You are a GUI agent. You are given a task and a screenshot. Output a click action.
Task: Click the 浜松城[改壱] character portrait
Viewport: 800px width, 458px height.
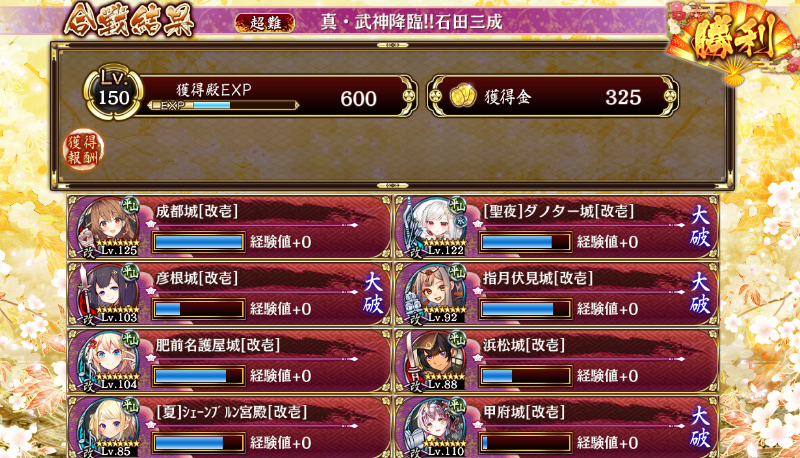click(435, 361)
